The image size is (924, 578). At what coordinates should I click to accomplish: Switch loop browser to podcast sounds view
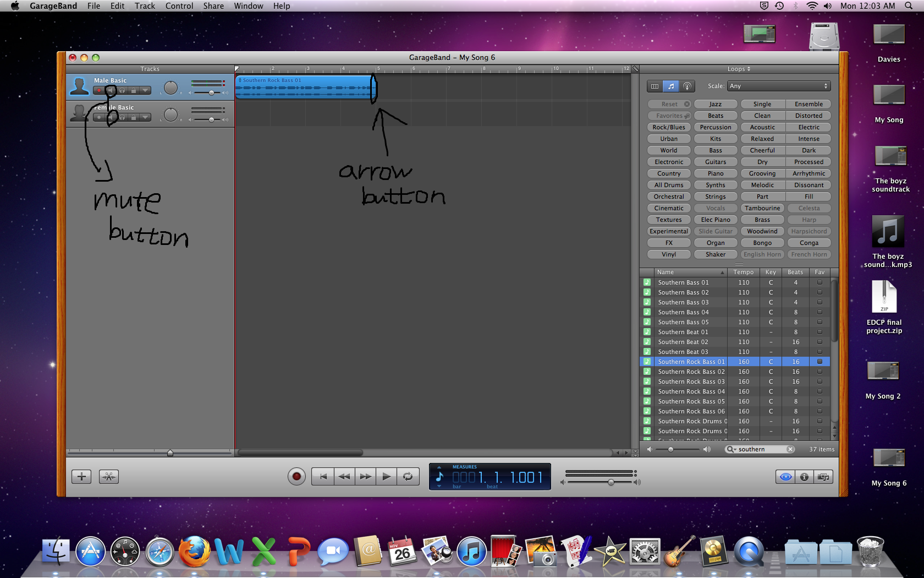[x=687, y=86]
